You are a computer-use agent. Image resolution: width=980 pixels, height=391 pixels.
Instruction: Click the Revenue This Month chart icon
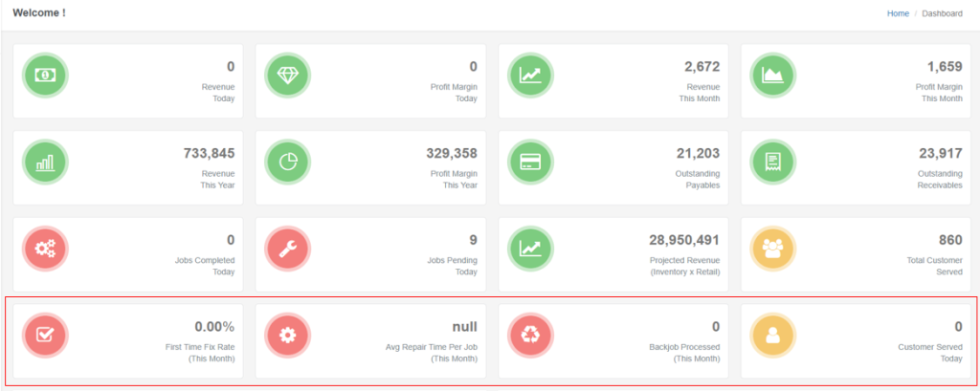pyautogui.click(x=530, y=75)
